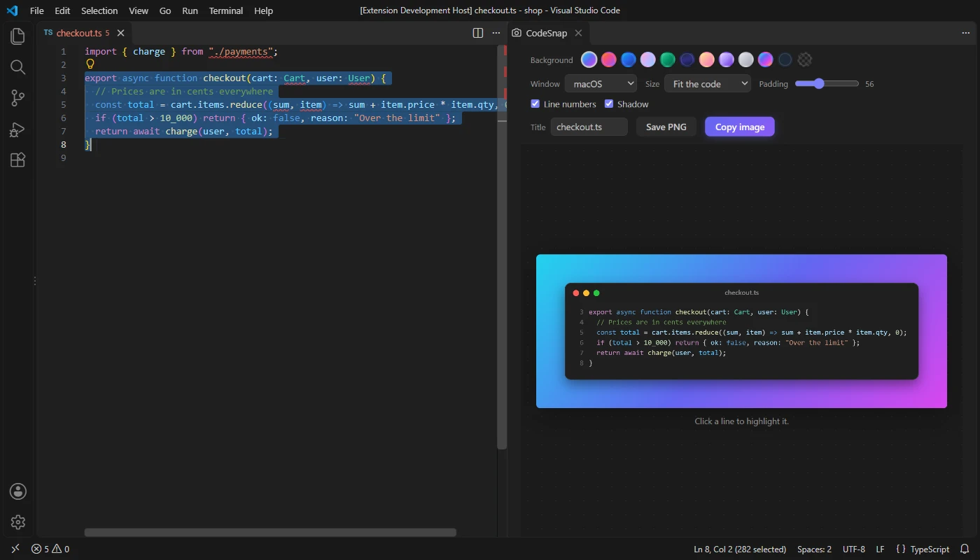Click the Padding slider handle
The height and width of the screenshot is (560, 980).
[x=819, y=84]
